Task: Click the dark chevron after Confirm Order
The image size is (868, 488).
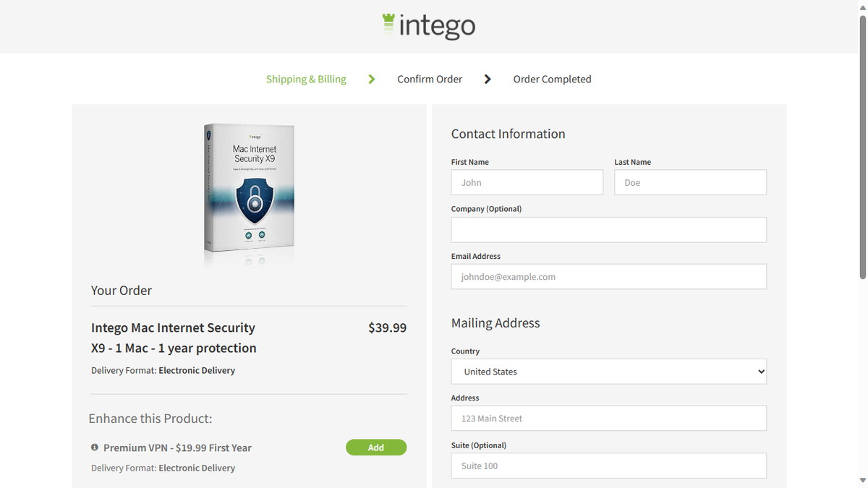Action: coord(488,79)
